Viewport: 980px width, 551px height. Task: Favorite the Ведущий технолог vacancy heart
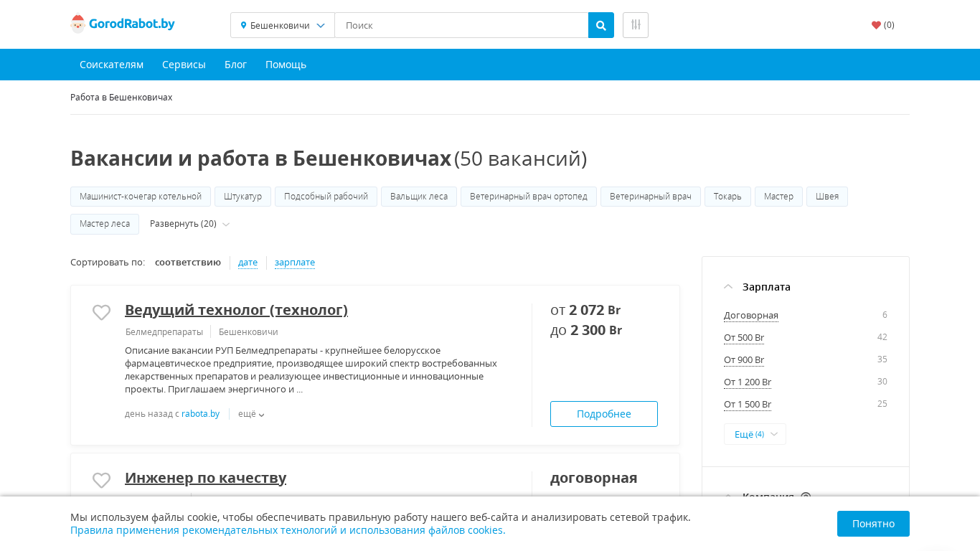102,312
